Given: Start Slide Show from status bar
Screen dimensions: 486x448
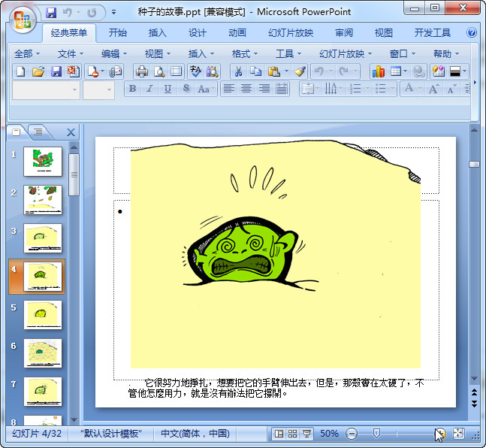Looking at the screenshot, I should point(307,434).
